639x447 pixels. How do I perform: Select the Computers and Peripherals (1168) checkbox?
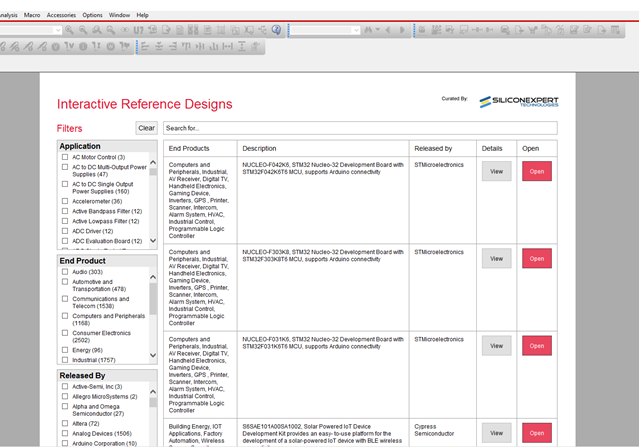click(65, 316)
